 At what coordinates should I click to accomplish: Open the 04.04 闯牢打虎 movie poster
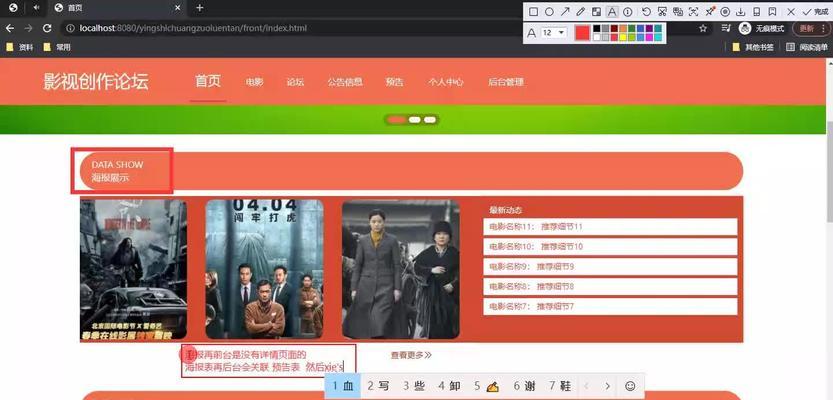(264, 269)
